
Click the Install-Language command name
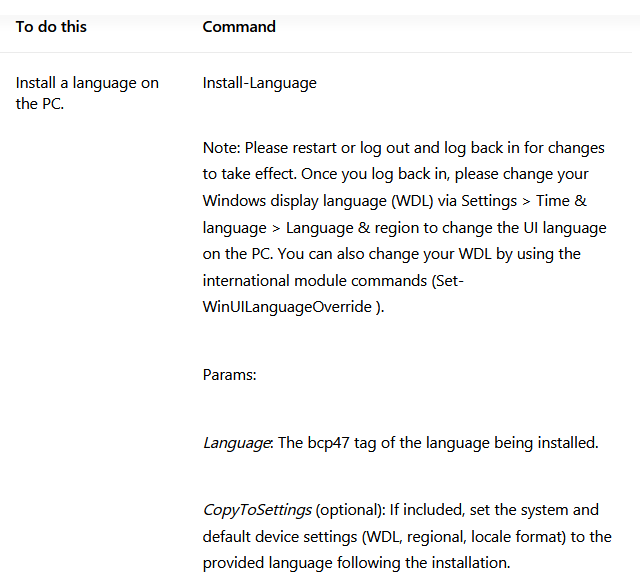(x=260, y=83)
